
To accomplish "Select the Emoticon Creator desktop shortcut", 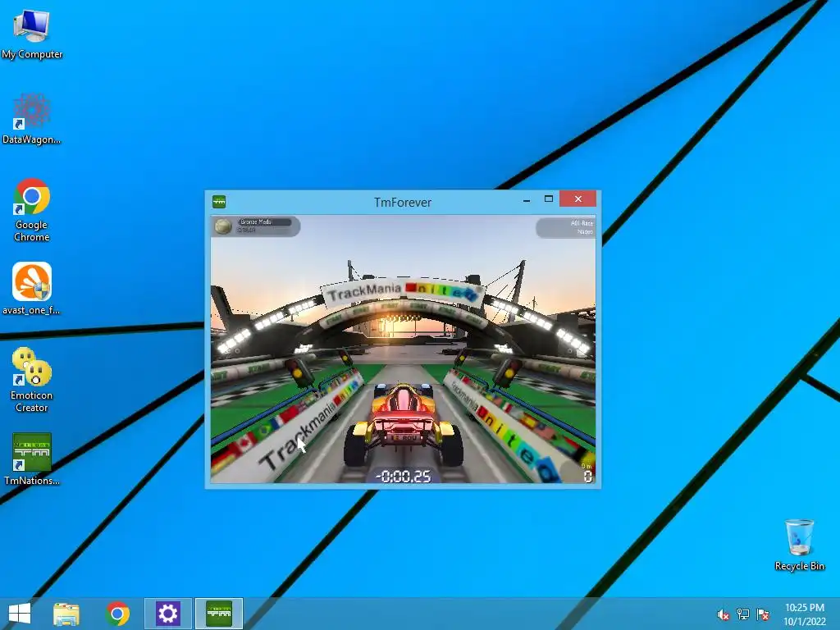I will tap(32, 380).
